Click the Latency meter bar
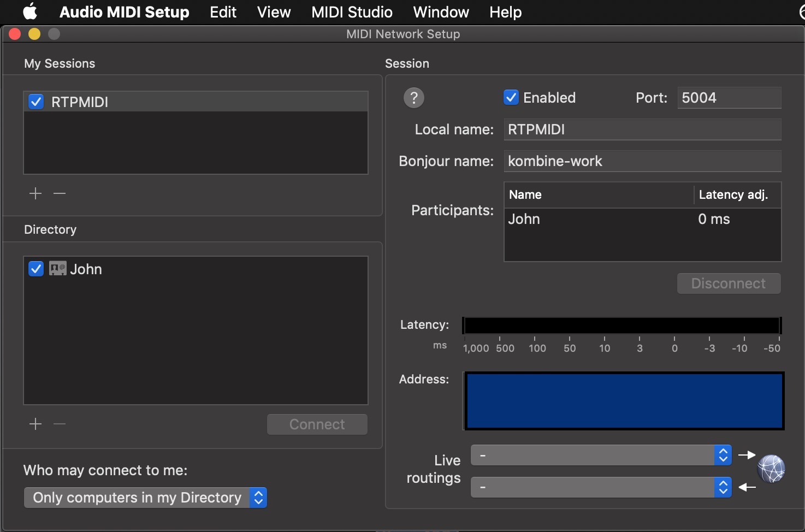The image size is (805, 532). (x=622, y=325)
